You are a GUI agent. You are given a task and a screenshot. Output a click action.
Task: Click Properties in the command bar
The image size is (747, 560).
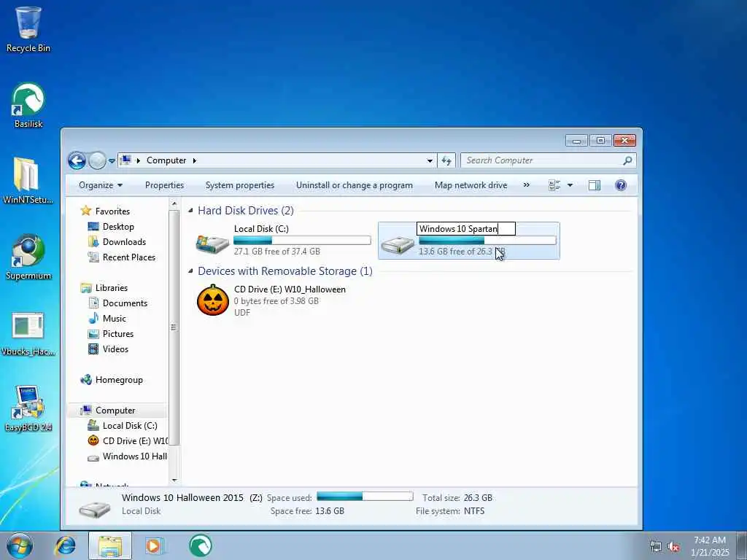click(x=164, y=185)
